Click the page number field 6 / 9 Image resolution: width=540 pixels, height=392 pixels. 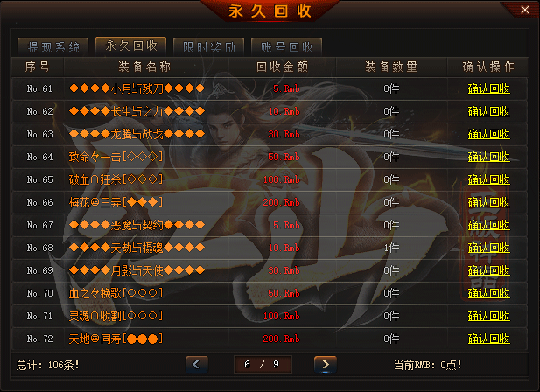[x=263, y=365]
